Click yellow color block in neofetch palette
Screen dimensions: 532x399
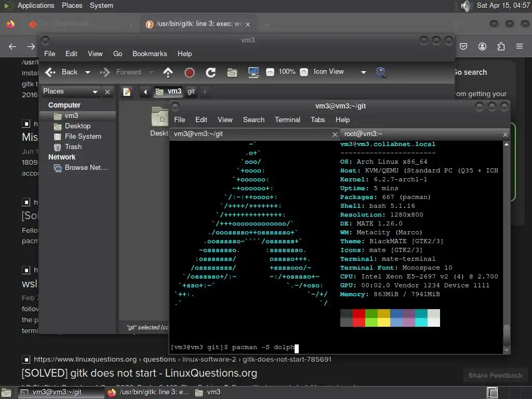[384, 318]
